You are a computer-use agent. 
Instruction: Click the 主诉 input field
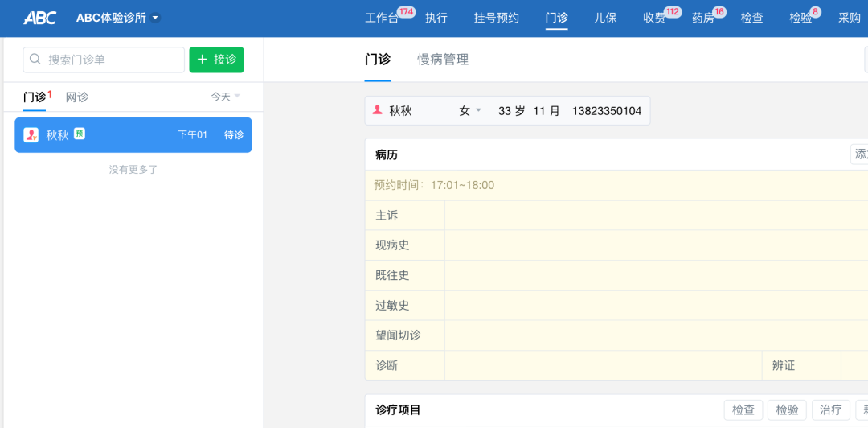click(x=656, y=215)
